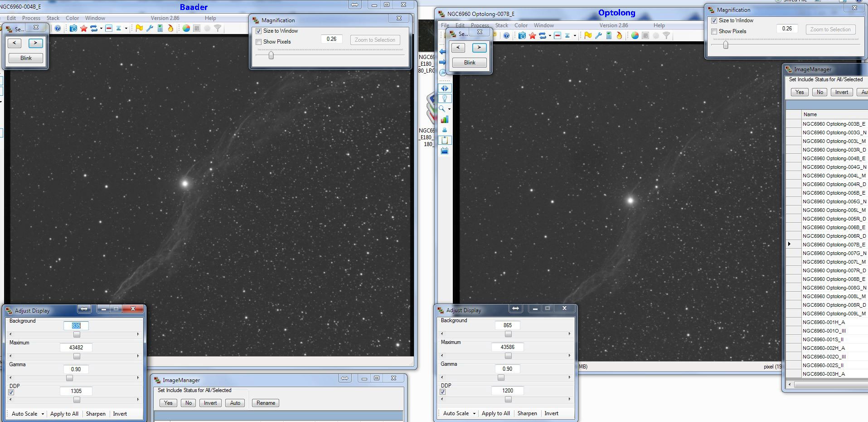The width and height of the screenshot is (868, 422).
Task: Enable Show Pixels in Baader Magnification panel
Action: 259,42
